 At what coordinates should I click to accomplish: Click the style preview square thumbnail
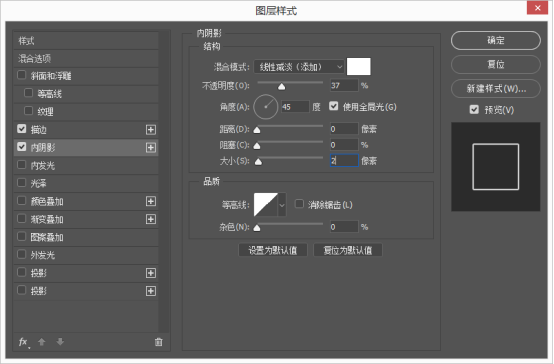(x=496, y=167)
